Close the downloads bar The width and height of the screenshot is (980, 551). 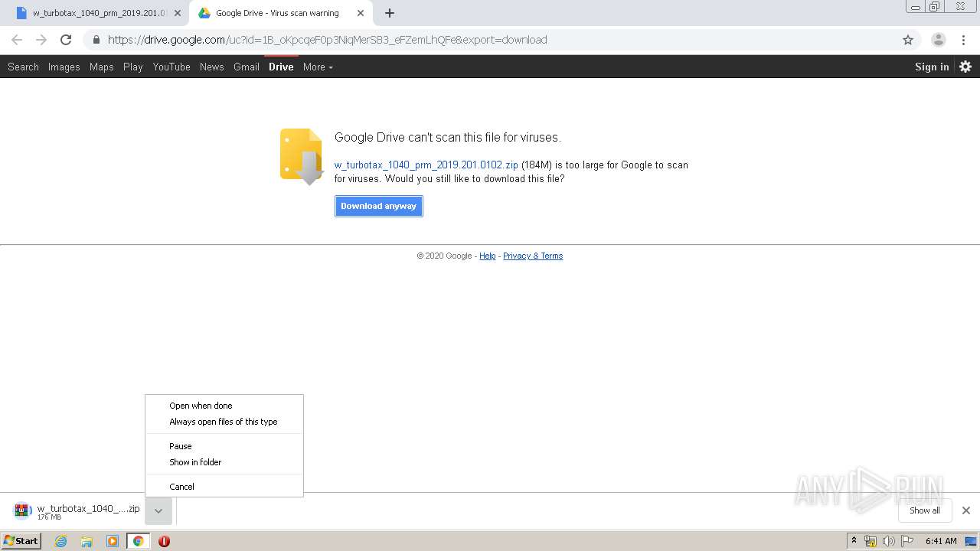[966, 510]
